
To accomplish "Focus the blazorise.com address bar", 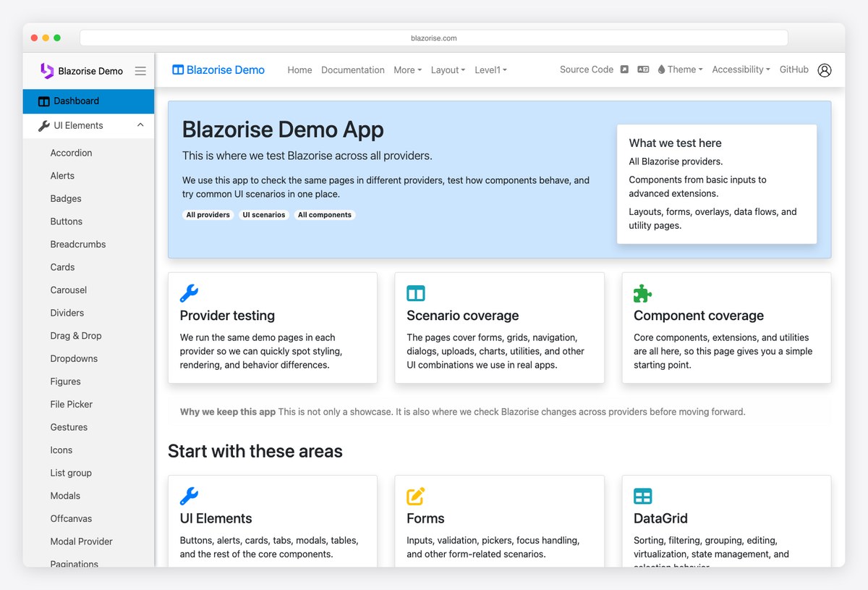I will [x=434, y=38].
